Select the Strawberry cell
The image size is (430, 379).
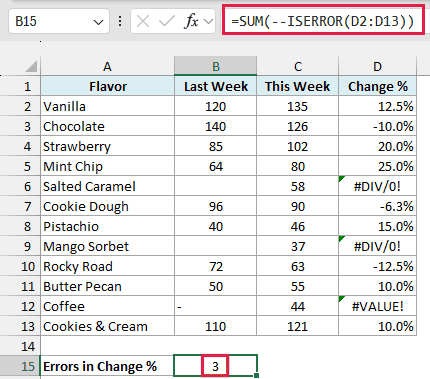tap(107, 146)
